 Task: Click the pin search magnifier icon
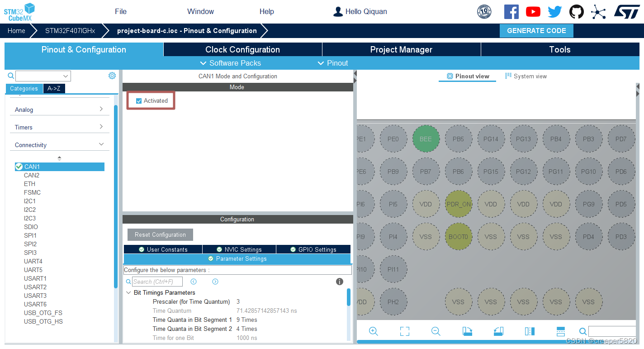(583, 331)
